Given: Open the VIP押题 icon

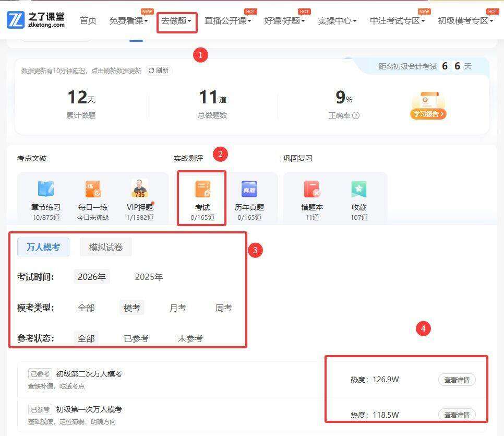Looking at the screenshot, I should (140, 190).
